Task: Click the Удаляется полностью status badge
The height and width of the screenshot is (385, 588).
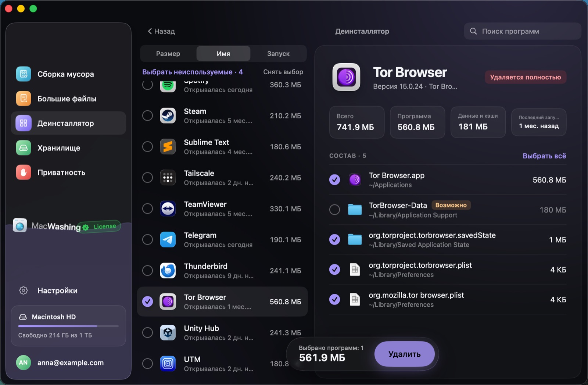Action: (526, 77)
